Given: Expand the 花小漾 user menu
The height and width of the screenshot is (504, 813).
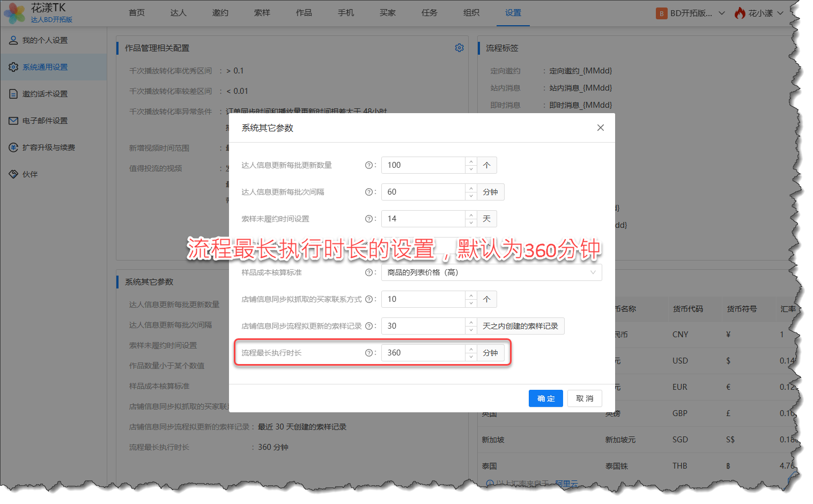Looking at the screenshot, I should [780, 13].
